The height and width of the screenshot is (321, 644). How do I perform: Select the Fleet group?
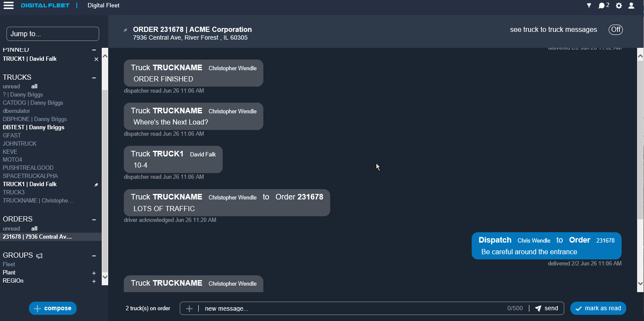pyautogui.click(x=9, y=265)
